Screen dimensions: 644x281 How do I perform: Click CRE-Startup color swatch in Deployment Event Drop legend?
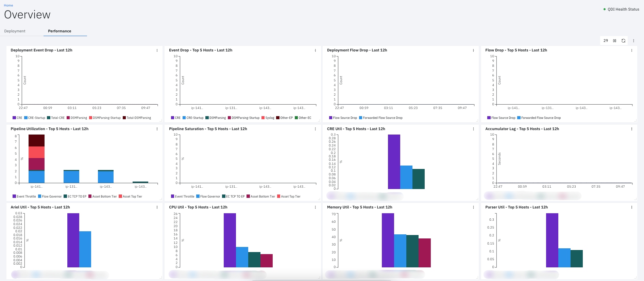pyautogui.click(x=26, y=118)
